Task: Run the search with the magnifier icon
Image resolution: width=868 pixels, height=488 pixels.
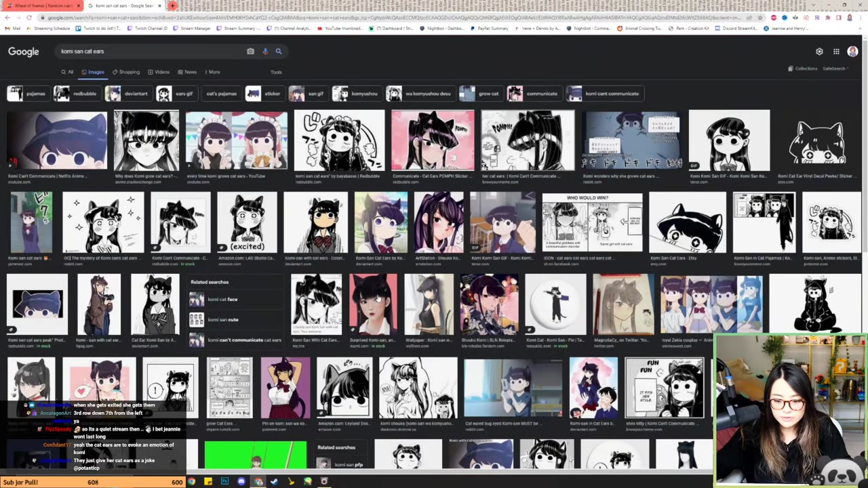Action: 278,51
